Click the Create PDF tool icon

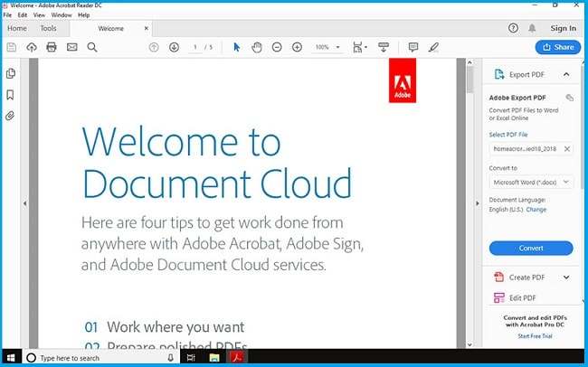click(x=499, y=277)
